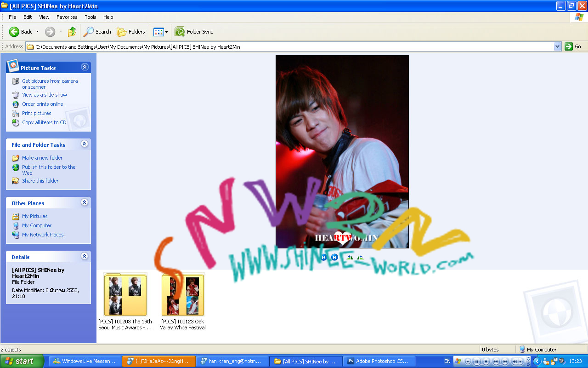
Task: Switch to the orange JHaJaAz chat taskbar button
Action: 158,361
